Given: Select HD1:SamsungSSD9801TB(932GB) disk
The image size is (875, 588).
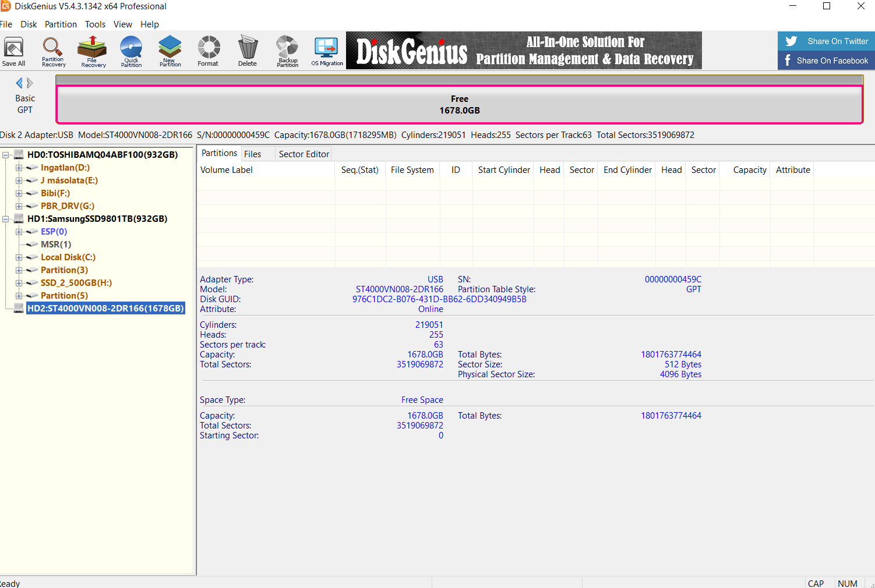Looking at the screenshot, I should 97,219.
